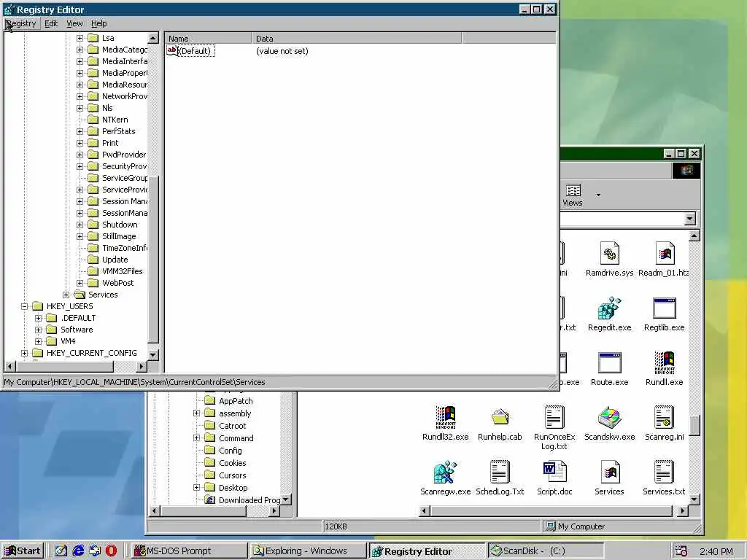Expand the WebPost registry key
Viewport: 747px width, 560px height.
80,283
